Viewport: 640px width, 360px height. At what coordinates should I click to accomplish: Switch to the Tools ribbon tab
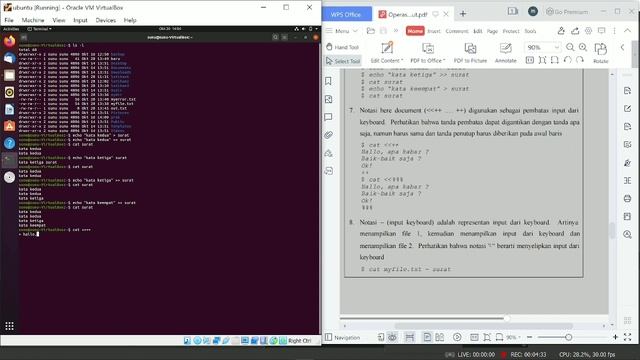point(530,31)
